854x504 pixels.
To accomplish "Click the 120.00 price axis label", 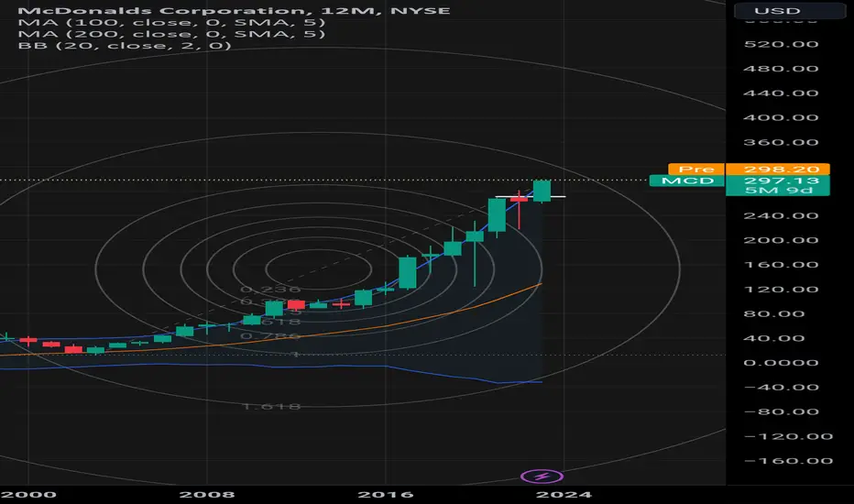I will point(781,290).
